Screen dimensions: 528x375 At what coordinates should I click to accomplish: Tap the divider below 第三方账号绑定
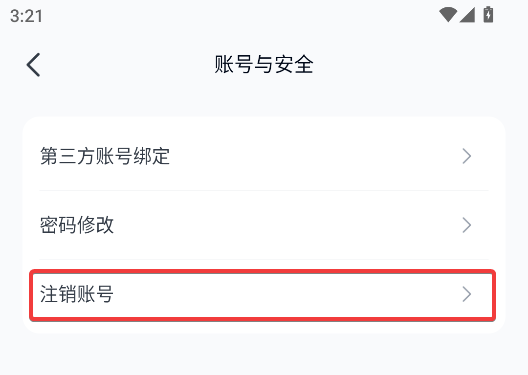(x=264, y=191)
